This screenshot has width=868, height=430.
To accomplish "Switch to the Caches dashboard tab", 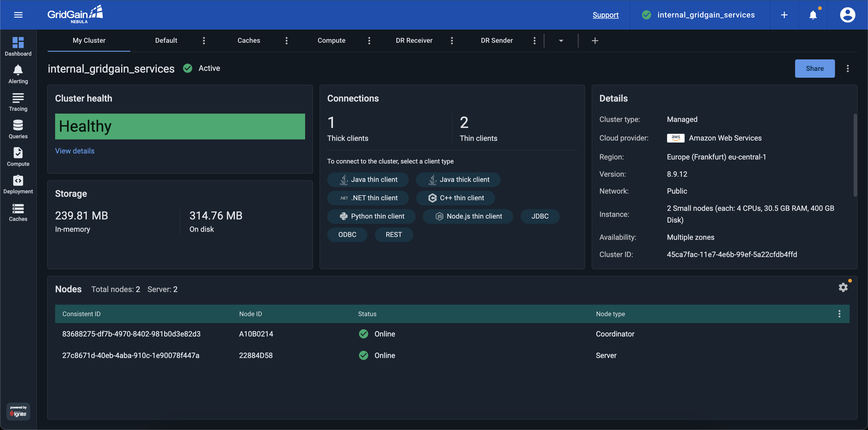I will (x=249, y=40).
